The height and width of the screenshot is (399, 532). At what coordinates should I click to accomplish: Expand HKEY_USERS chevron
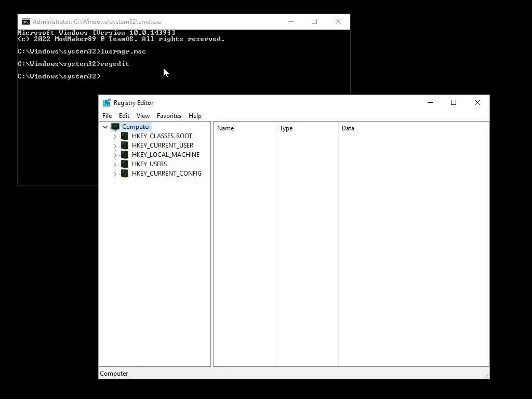pyautogui.click(x=115, y=165)
